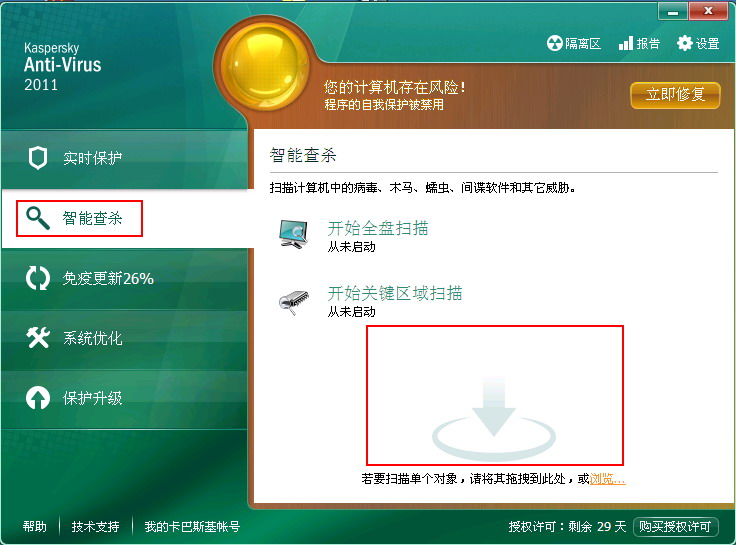Click the 购买授权许可 button
The width and height of the screenshot is (736, 545).
[675, 526]
